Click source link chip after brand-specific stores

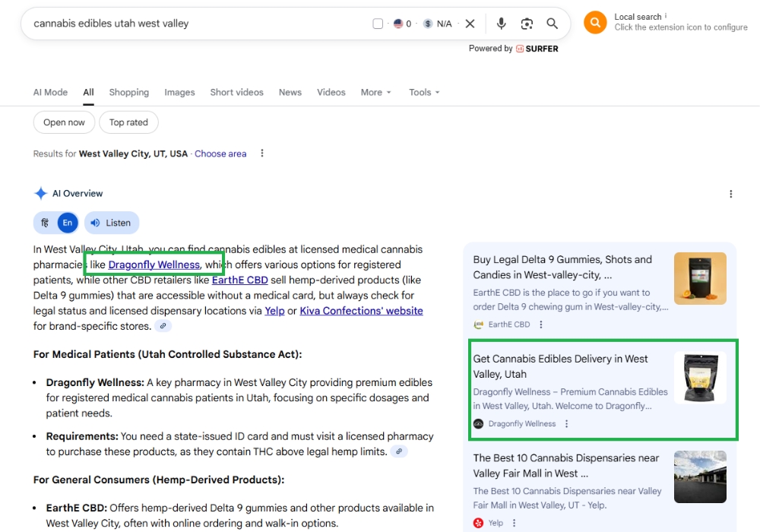163,326
